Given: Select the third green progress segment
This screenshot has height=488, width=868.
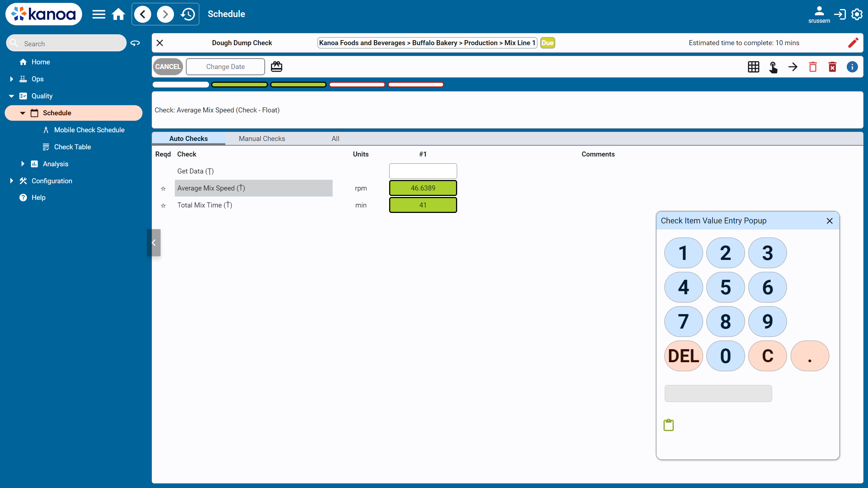Looking at the screenshot, I should [298, 85].
